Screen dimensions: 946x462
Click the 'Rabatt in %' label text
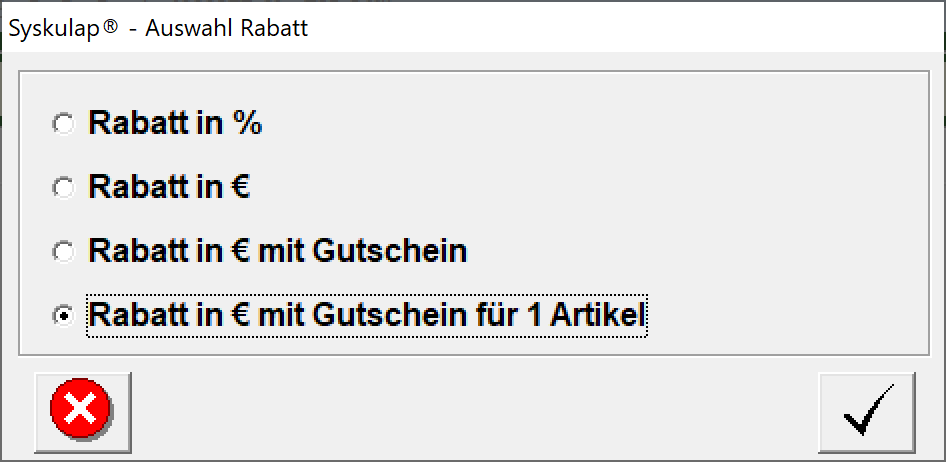176,124
